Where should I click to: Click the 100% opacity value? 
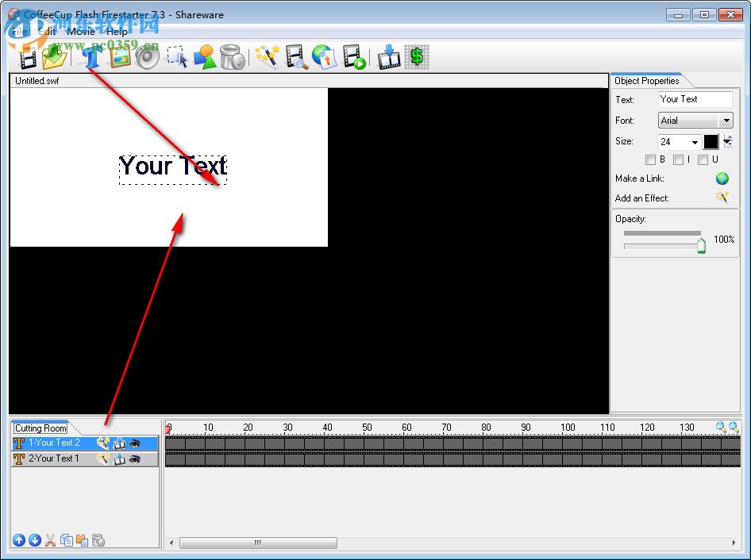(724, 240)
